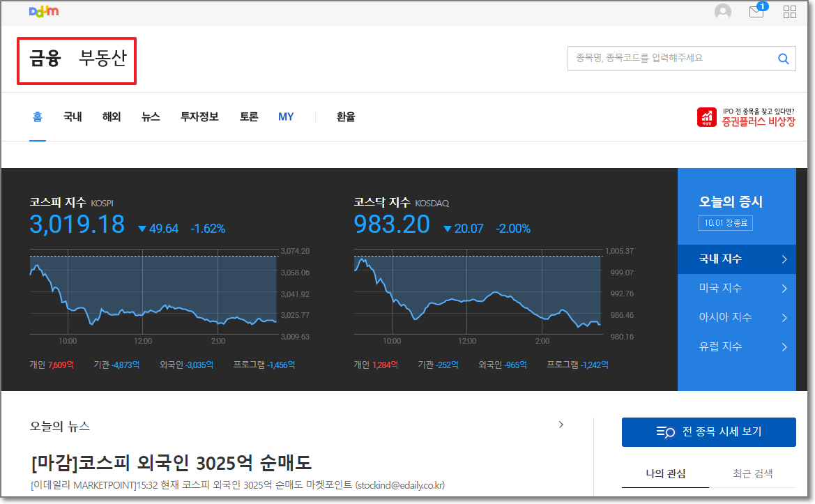
Task: Click the 전 종목 시세 보기 button
Action: pyautogui.click(x=709, y=432)
